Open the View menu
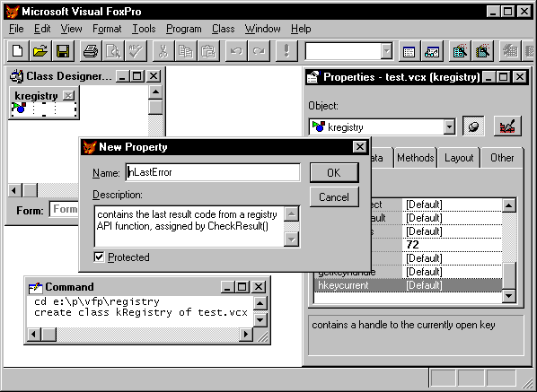The width and height of the screenshot is (537, 392). (x=71, y=29)
